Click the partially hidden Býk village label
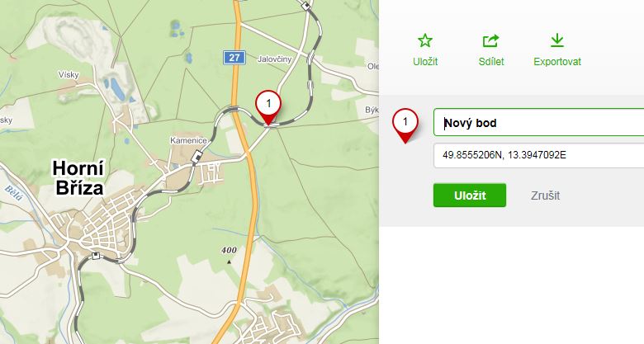This screenshot has height=344, width=644. [x=371, y=109]
